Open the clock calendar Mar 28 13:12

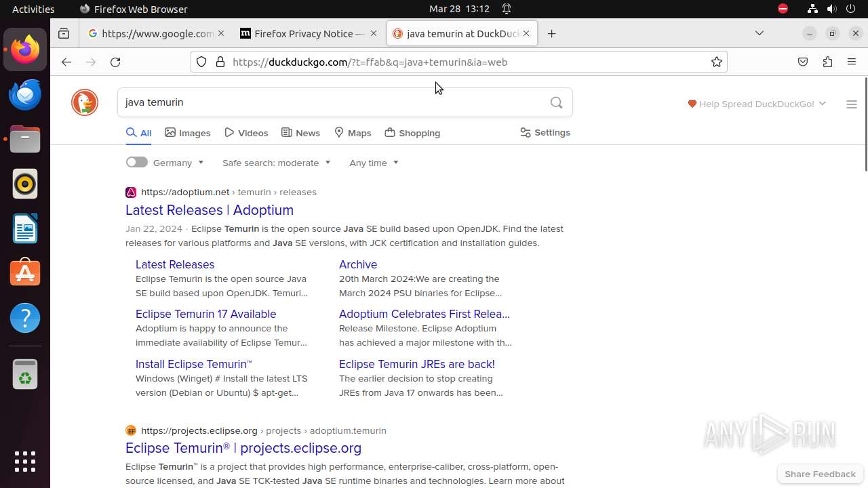[459, 9]
